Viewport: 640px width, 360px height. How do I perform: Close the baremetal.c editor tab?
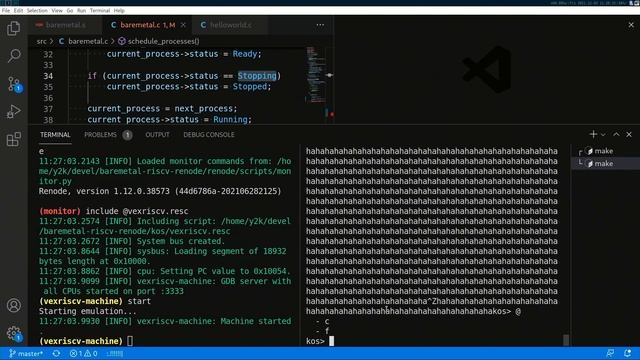[x=183, y=25]
